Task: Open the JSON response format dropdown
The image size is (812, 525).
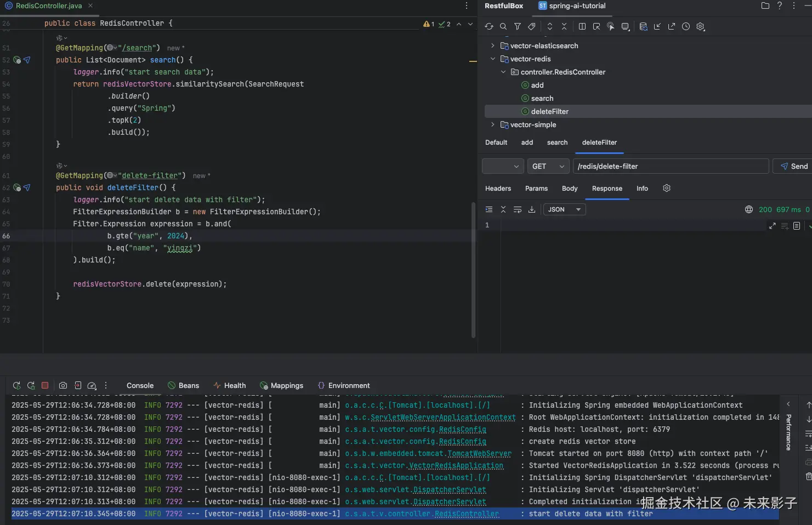Action: (564, 209)
